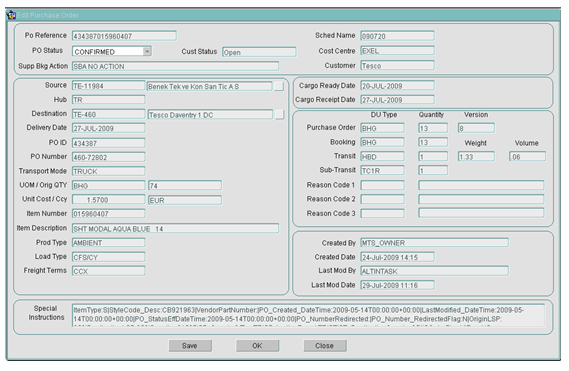The width and height of the screenshot is (569, 371).
Task: Click the Volume field .06
Action: (527, 156)
